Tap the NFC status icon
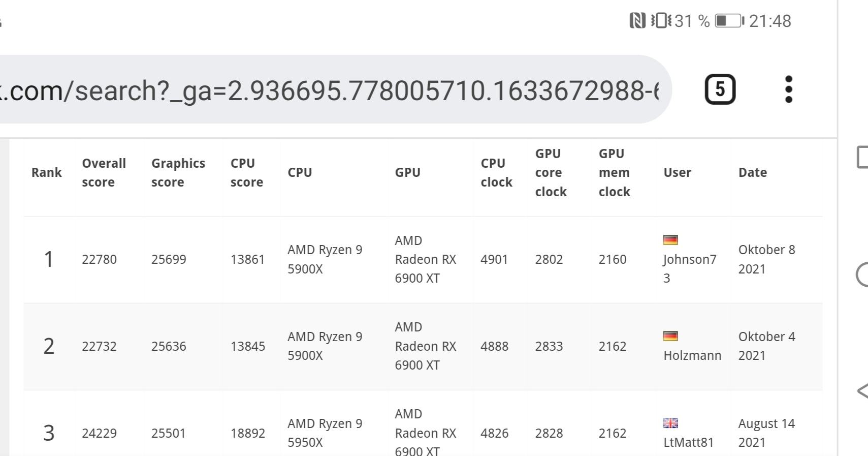 [637, 21]
